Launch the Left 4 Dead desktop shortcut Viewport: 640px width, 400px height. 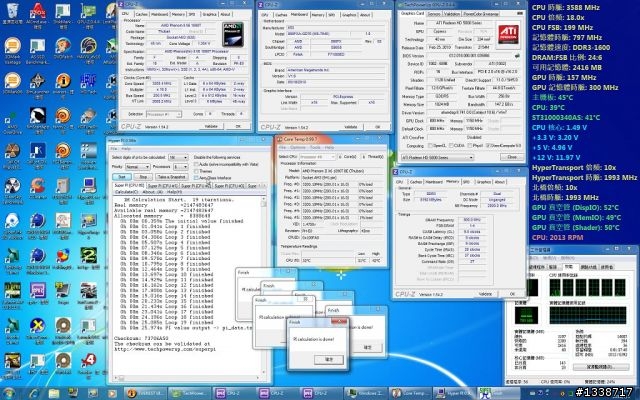pos(89,362)
